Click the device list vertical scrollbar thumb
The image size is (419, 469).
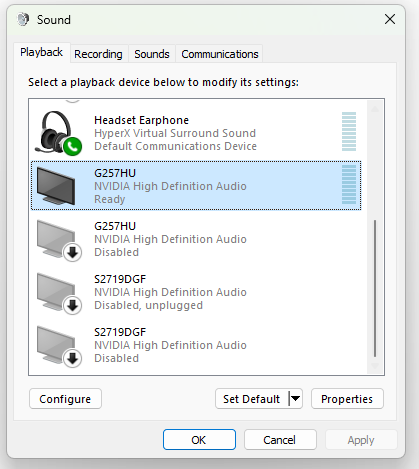(x=375, y=288)
